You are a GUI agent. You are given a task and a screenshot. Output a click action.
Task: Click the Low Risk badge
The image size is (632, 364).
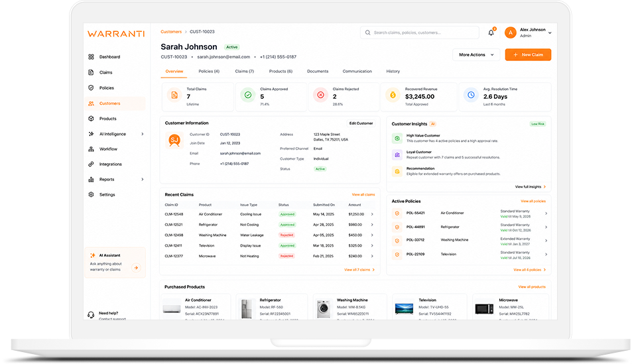tap(537, 124)
